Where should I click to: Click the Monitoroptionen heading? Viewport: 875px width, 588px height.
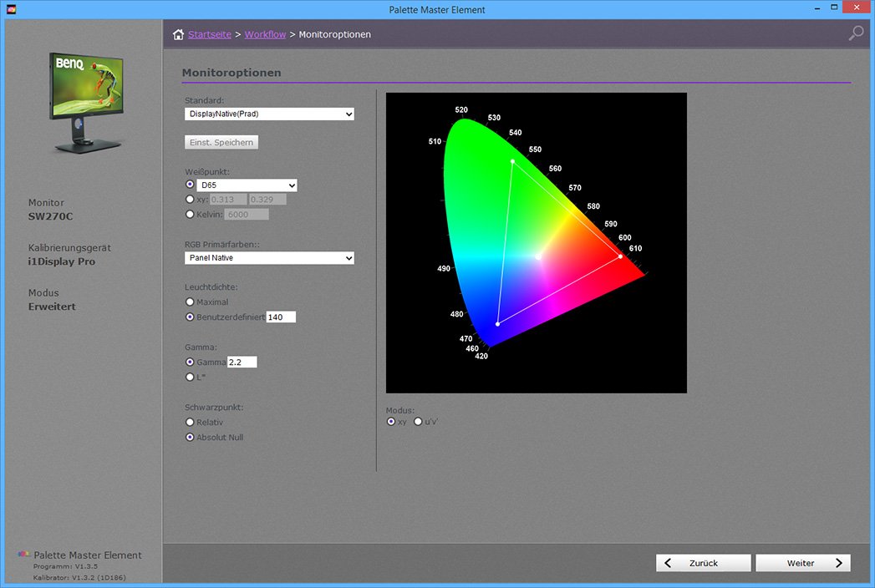click(x=231, y=73)
